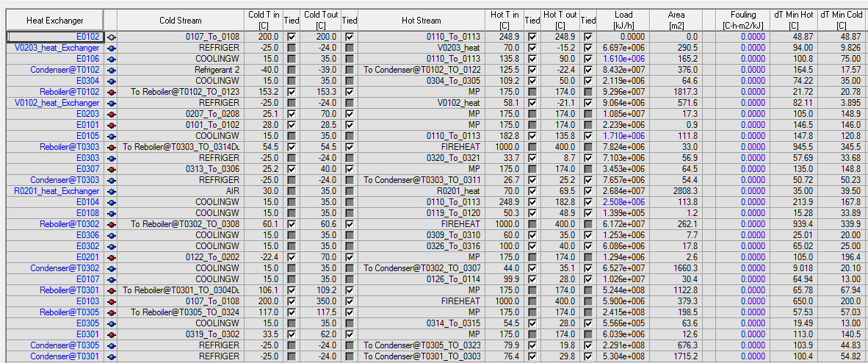Image resolution: width=868 pixels, height=363 pixels.
Task: Toggle Hot T in Tied checkbox for E0303
Action: point(532,158)
